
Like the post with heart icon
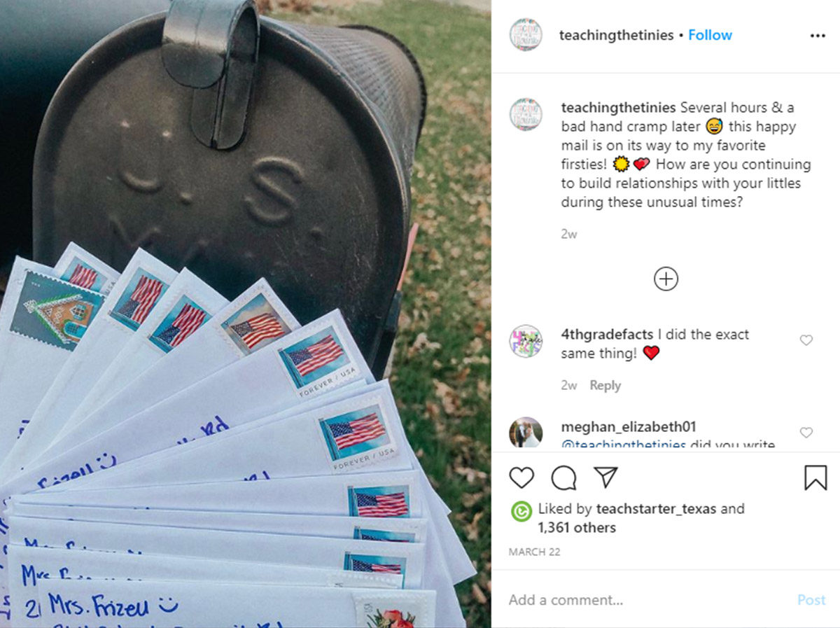tap(521, 477)
